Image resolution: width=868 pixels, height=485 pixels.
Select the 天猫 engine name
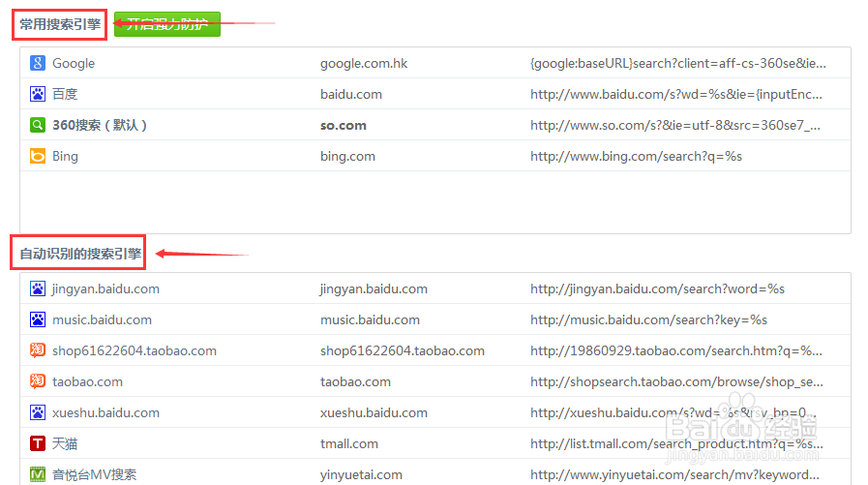(x=65, y=444)
